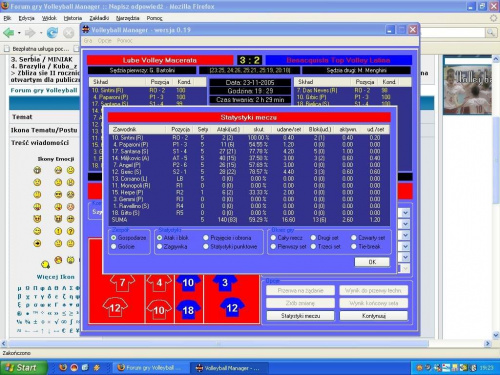Viewport: 500px width, 375px height.
Task: Click the Firefox icon in quick launch
Action: (x=63, y=367)
